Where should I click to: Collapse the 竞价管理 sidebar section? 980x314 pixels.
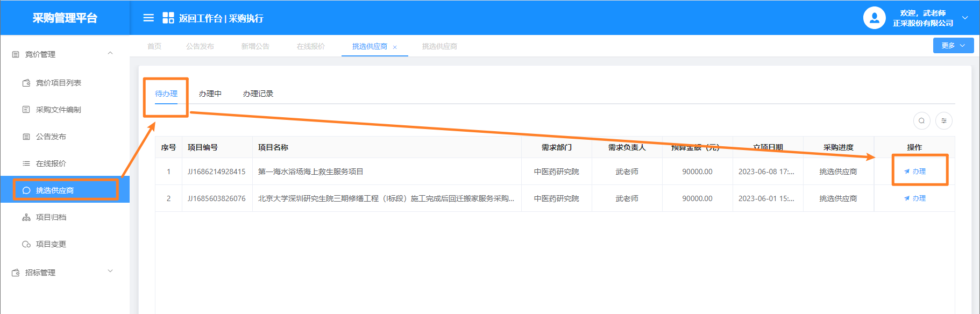(x=110, y=54)
